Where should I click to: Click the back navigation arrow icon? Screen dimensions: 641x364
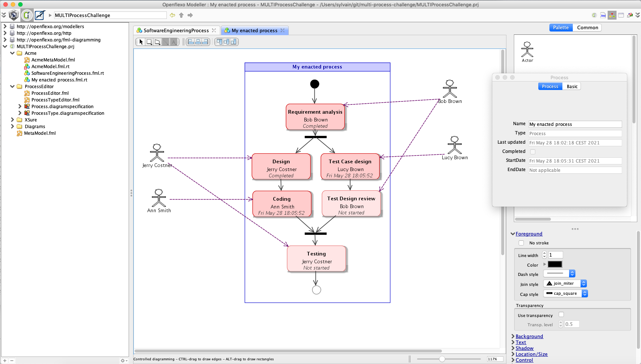(172, 15)
